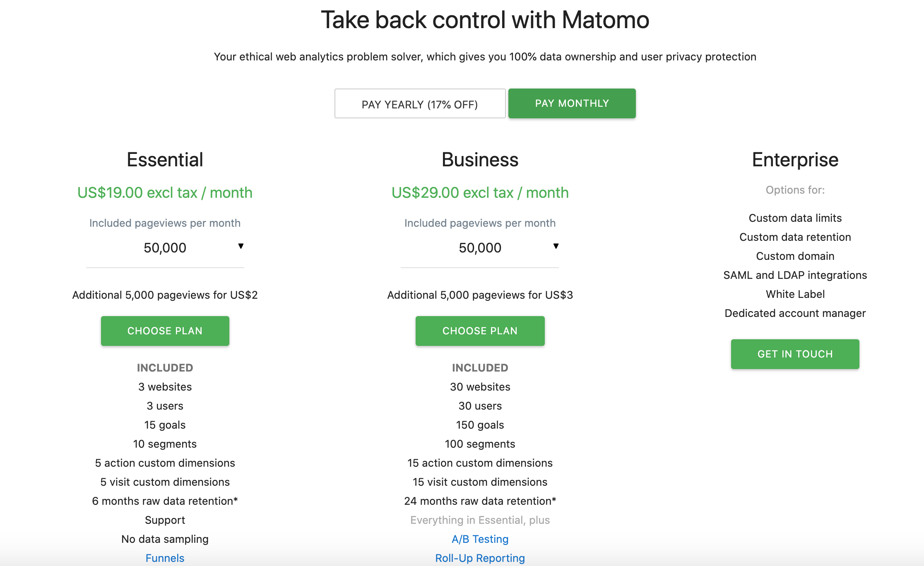Screen dimensions: 924x566
Task: Open Essential pageviews selector showing 50,000
Action: (x=165, y=248)
